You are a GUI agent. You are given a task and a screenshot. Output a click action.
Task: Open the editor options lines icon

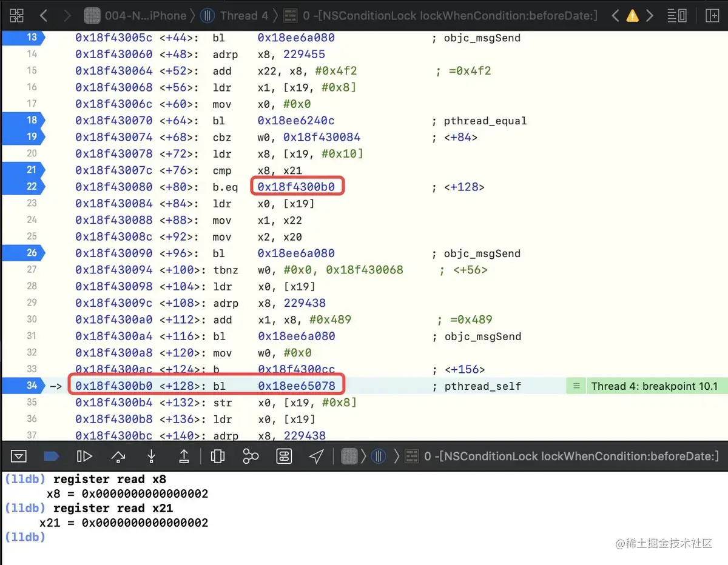tap(677, 16)
